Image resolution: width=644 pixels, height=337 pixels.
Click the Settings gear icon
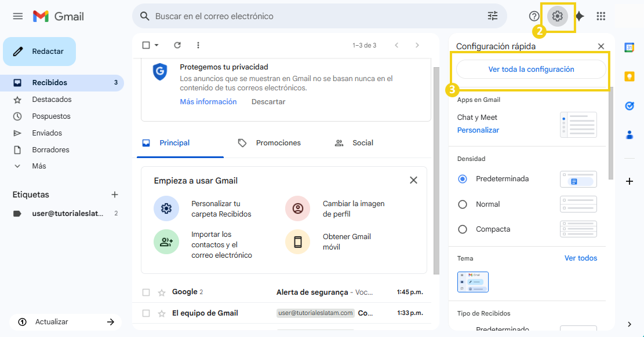click(x=557, y=16)
